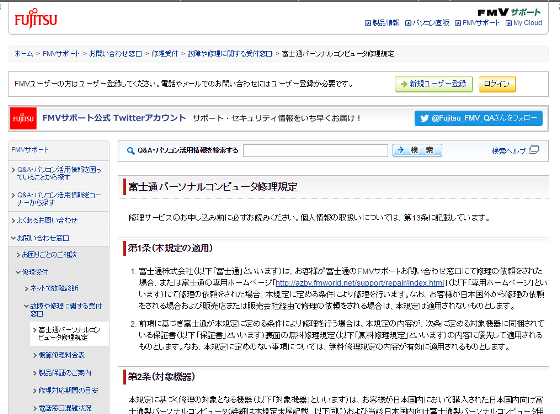Expand the ネットで故障診断 sidebar item
The width and height of the screenshot is (560, 414).
(54, 288)
